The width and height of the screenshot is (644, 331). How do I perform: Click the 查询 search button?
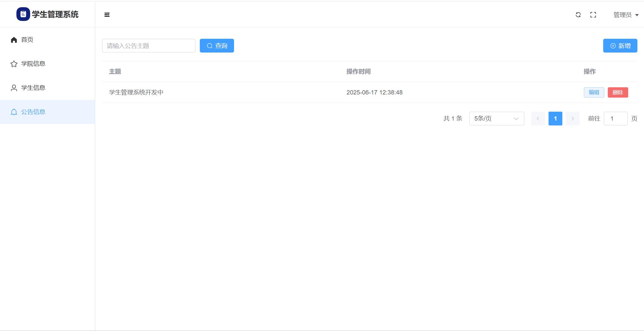217,46
